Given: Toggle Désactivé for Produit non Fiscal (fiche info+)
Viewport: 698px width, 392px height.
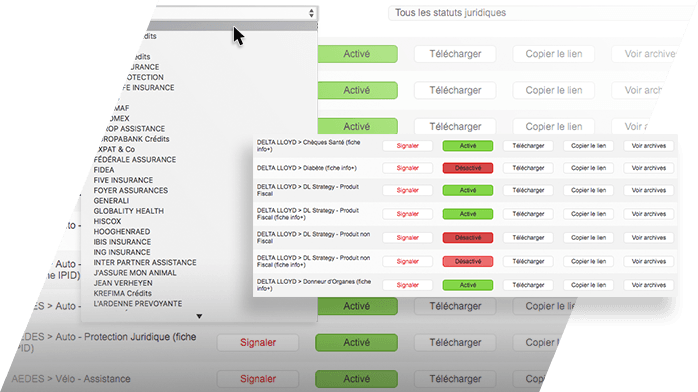Looking at the screenshot, I should coord(467,262).
